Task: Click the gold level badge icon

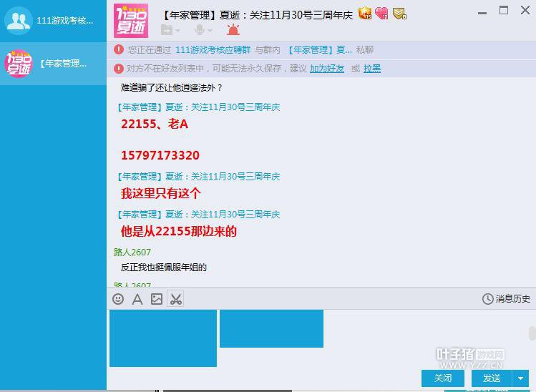Action: coord(365,13)
